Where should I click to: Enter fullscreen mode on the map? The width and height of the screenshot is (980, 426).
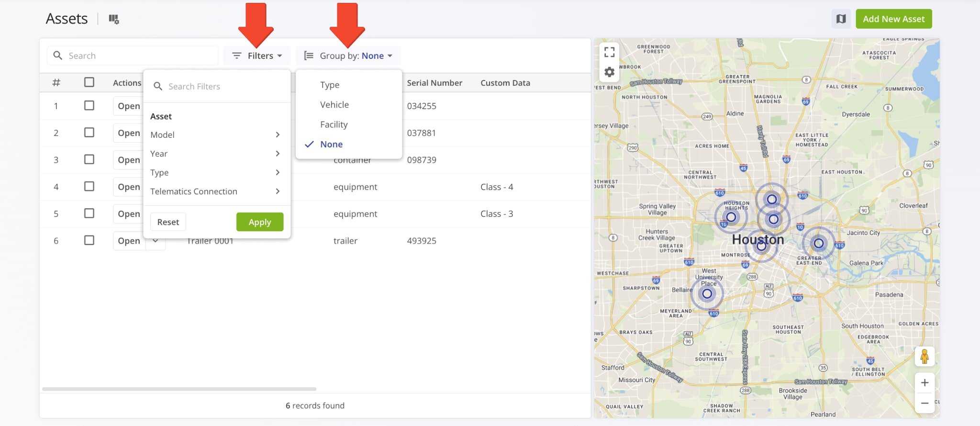click(609, 52)
